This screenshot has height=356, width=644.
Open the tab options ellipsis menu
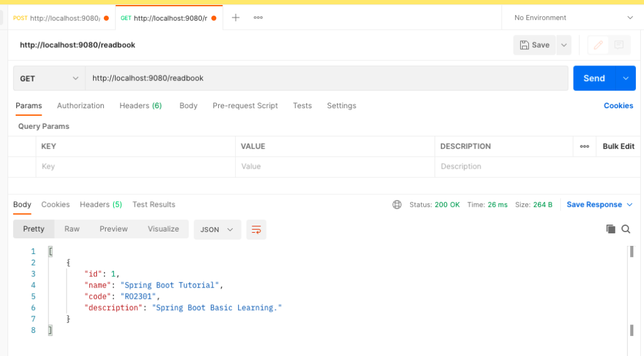(x=258, y=18)
